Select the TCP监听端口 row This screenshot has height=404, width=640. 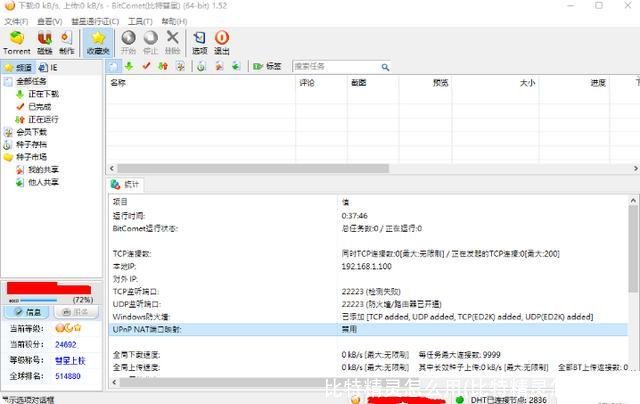tap(368, 292)
